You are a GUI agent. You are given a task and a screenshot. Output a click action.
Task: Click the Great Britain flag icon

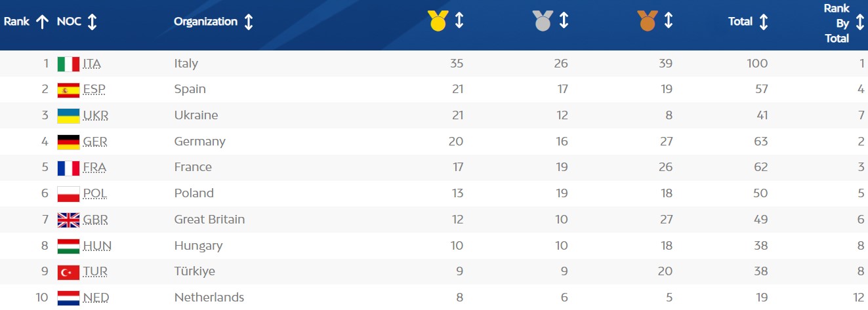(68, 220)
